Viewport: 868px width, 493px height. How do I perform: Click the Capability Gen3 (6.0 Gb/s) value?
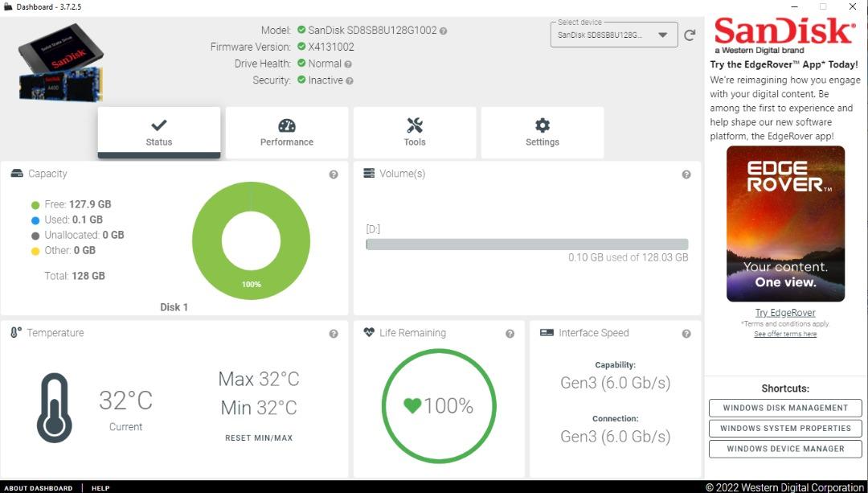pos(615,383)
